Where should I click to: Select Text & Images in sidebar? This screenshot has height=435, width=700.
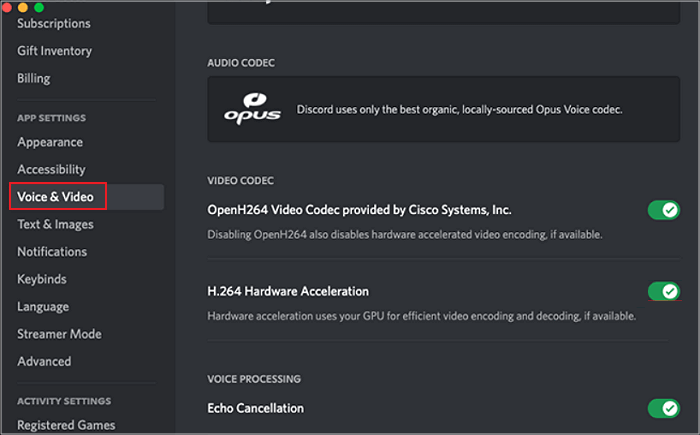coord(55,224)
